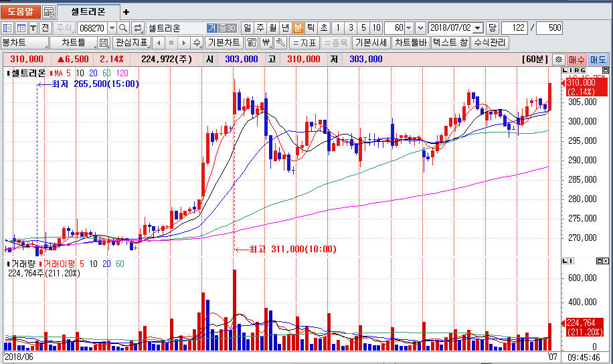Switch to 일 (daily) chart period
This screenshot has width=613, height=364.
point(247,28)
